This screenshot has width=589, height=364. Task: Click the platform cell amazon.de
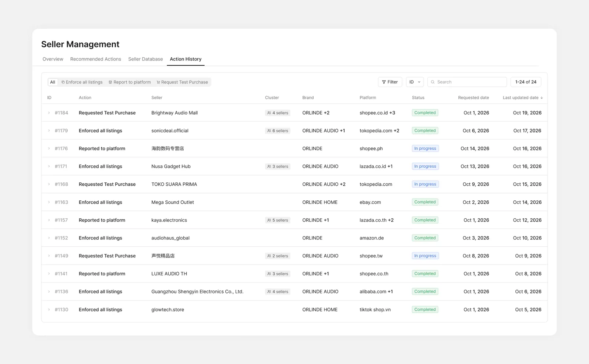(x=372, y=238)
